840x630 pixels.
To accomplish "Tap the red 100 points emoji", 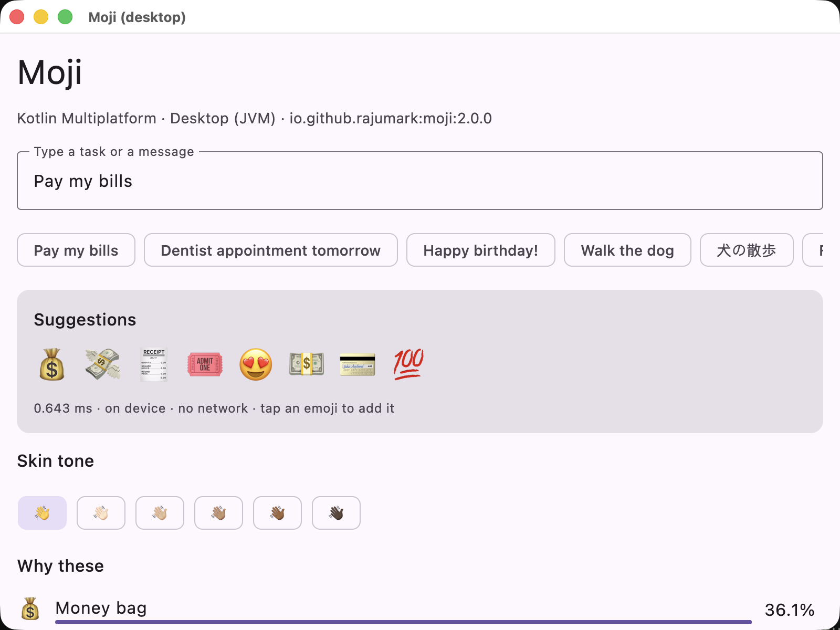I will 408,364.
